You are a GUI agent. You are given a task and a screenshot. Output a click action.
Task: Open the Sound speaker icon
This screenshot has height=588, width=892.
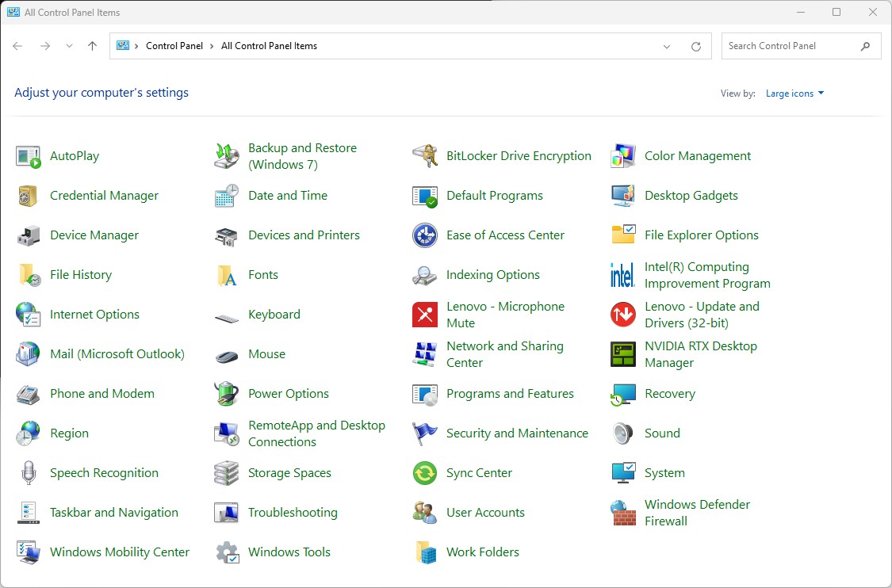tap(623, 433)
